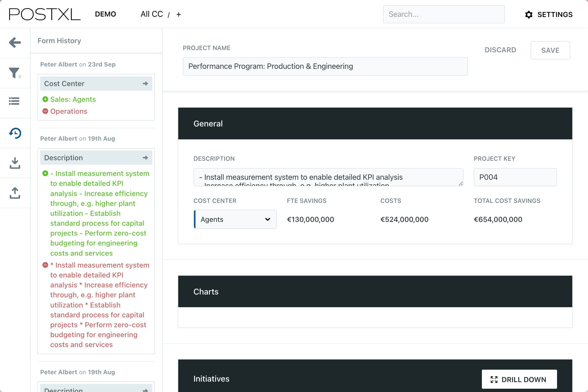Screen dimensions: 588x392
Task: Open the list view sidebar icon
Action: [14, 101]
